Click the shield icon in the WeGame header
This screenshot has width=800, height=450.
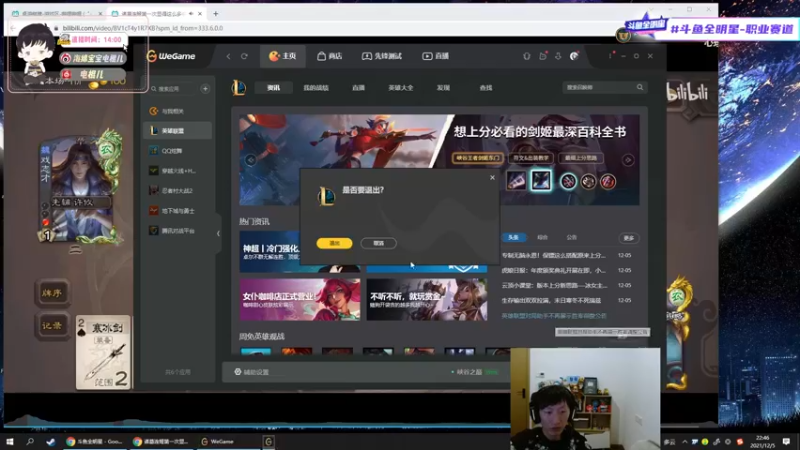[x=527, y=56]
